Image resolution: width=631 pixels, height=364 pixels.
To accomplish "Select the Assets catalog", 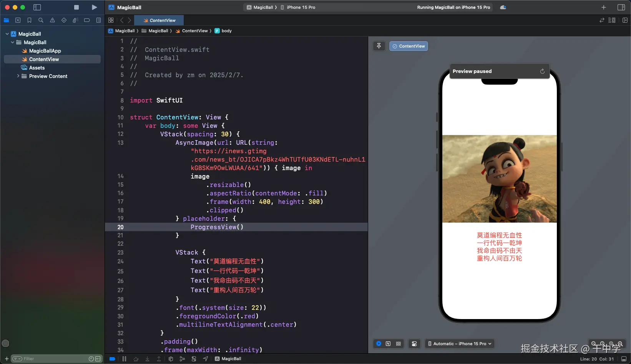I will click(x=52, y=68).
